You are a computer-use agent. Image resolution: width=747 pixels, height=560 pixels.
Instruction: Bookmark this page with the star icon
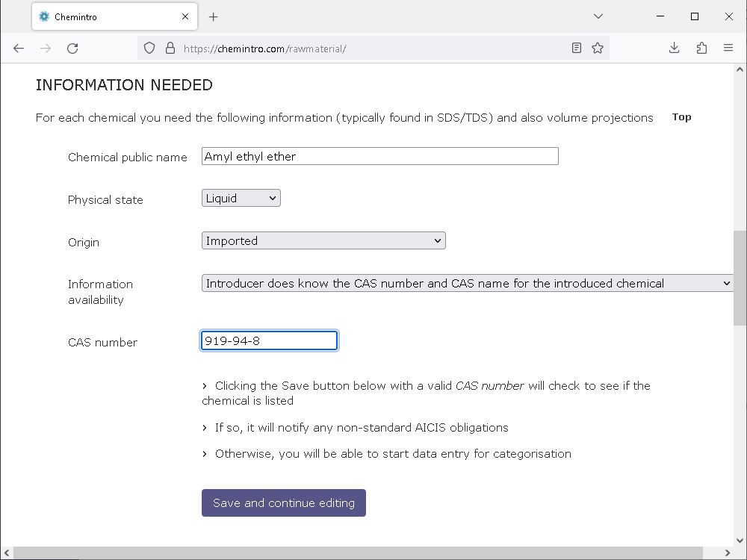(x=598, y=48)
